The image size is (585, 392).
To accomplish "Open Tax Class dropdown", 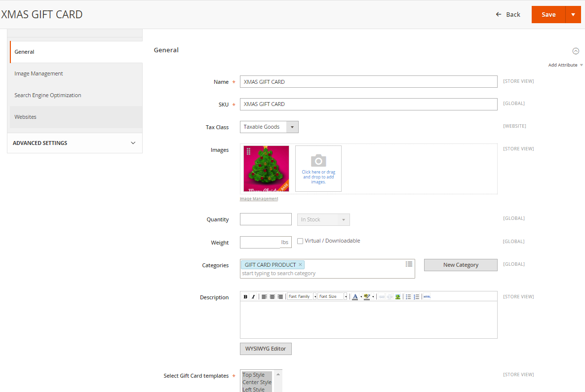I will (x=269, y=127).
